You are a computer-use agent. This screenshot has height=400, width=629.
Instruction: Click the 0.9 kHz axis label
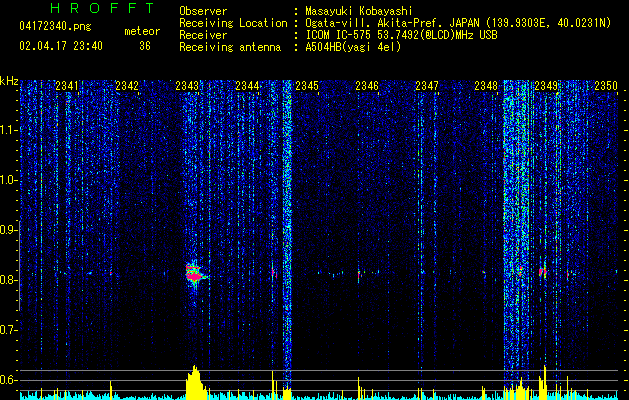(x=8, y=230)
